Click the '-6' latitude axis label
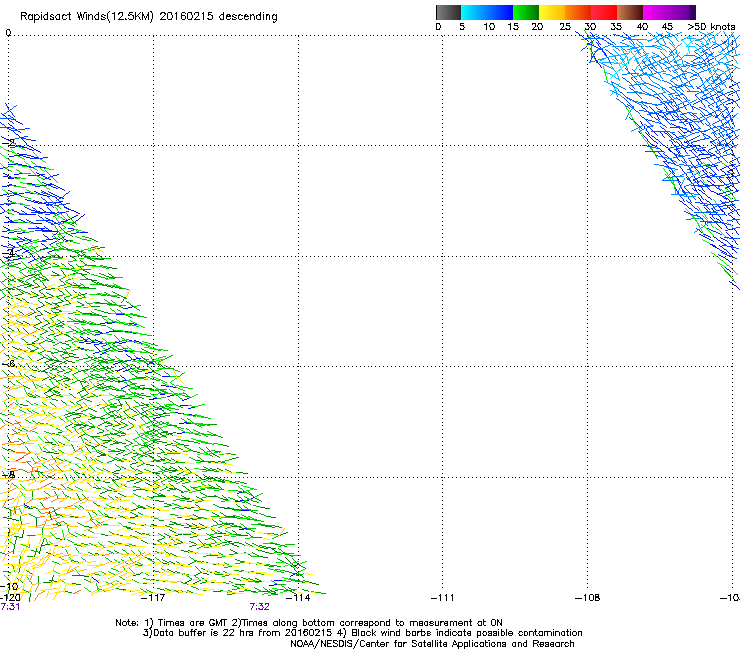Viewport: 740px width, 650px height. click(x=9, y=363)
